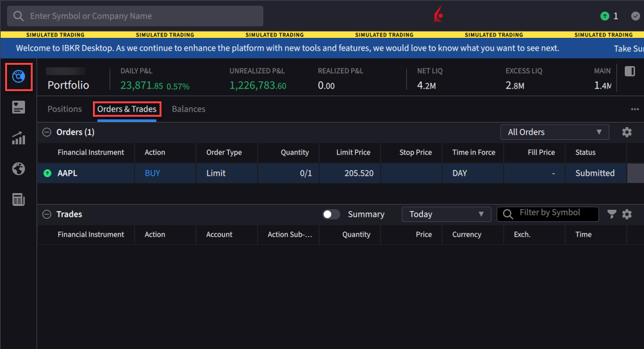This screenshot has height=349, width=644.
Task: Click the Trades Account column header
Action: pyautogui.click(x=219, y=234)
